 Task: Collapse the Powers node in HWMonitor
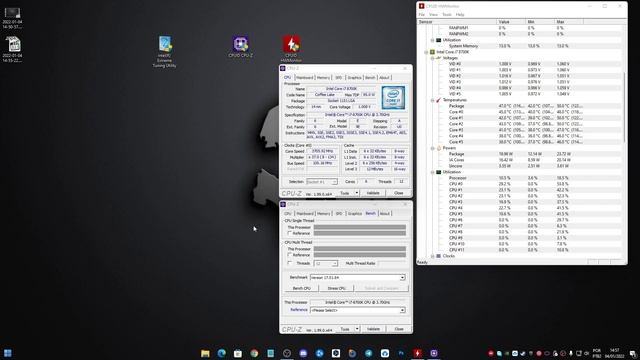tap(432, 148)
